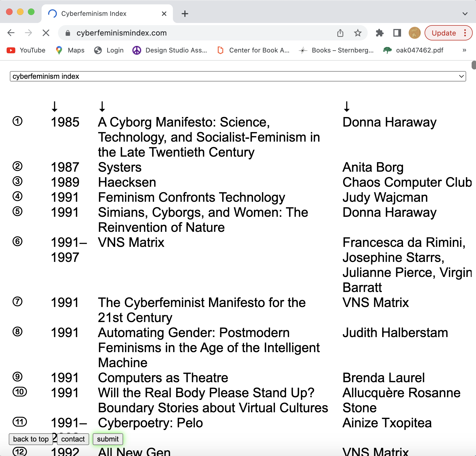Go back to the previous page

11,33
